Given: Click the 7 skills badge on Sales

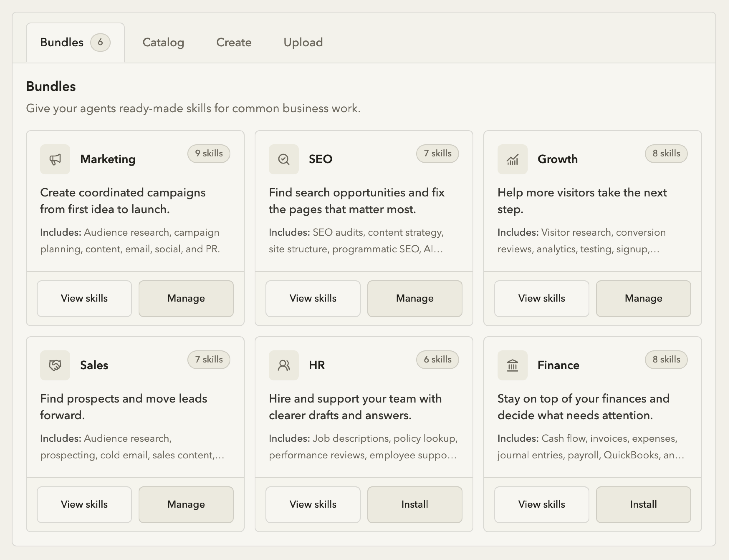Looking at the screenshot, I should [209, 360].
